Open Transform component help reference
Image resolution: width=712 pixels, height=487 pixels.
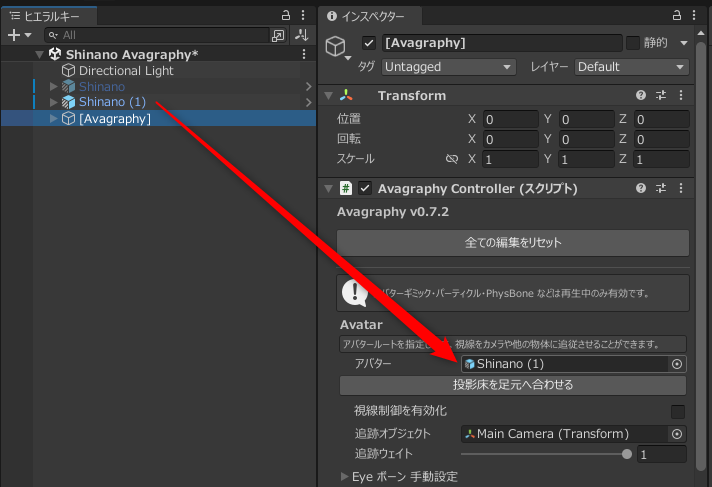[641, 95]
